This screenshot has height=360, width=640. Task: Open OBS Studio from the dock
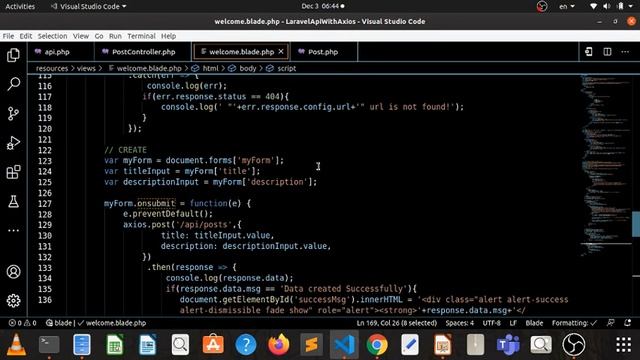574,345
